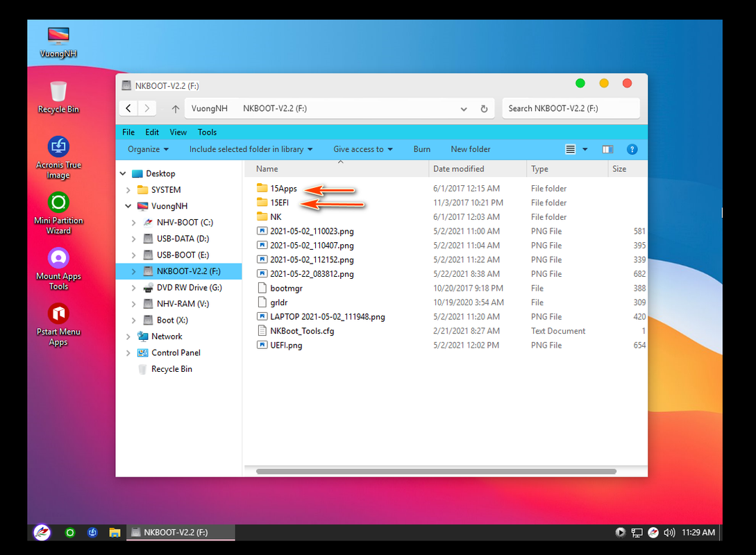
Task: Open the Edit menu
Action: (x=152, y=132)
